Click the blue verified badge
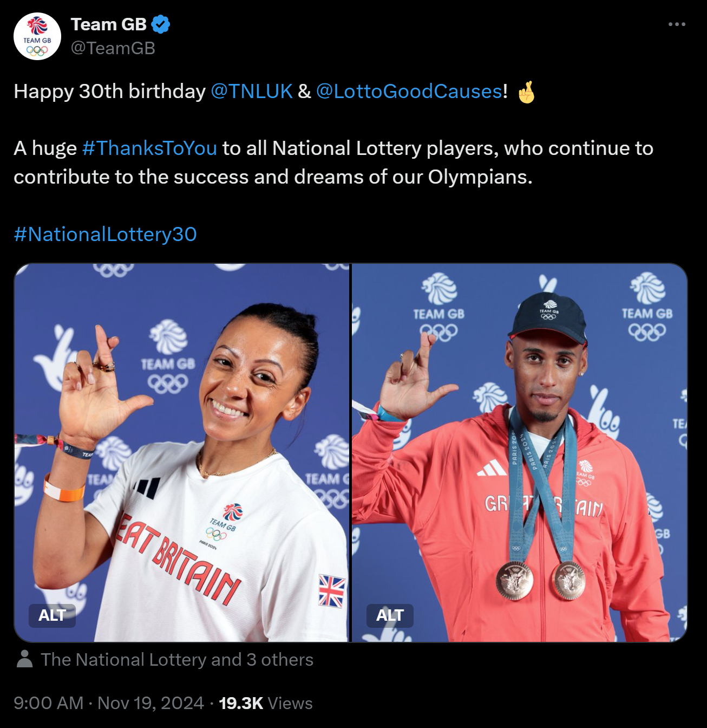This screenshot has height=728, width=707. pyautogui.click(x=161, y=24)
